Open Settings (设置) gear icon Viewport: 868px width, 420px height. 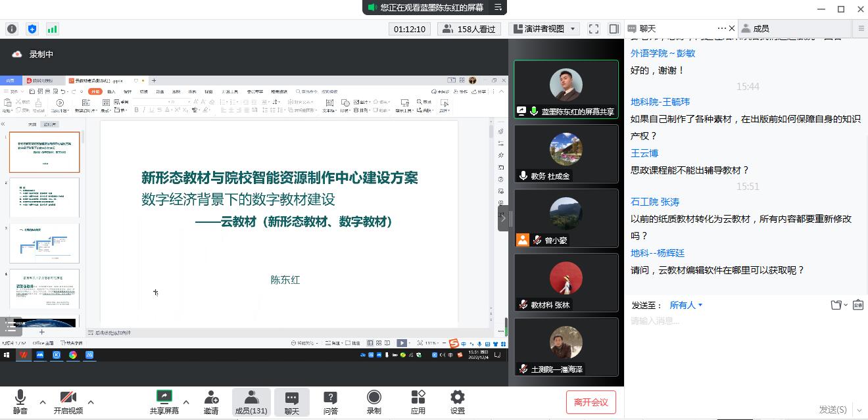pyautogui.click(x=458, y=401)
